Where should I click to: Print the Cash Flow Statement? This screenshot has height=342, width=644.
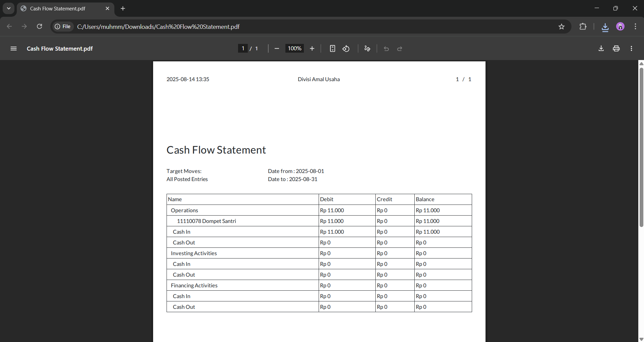(x=616, y=49)
